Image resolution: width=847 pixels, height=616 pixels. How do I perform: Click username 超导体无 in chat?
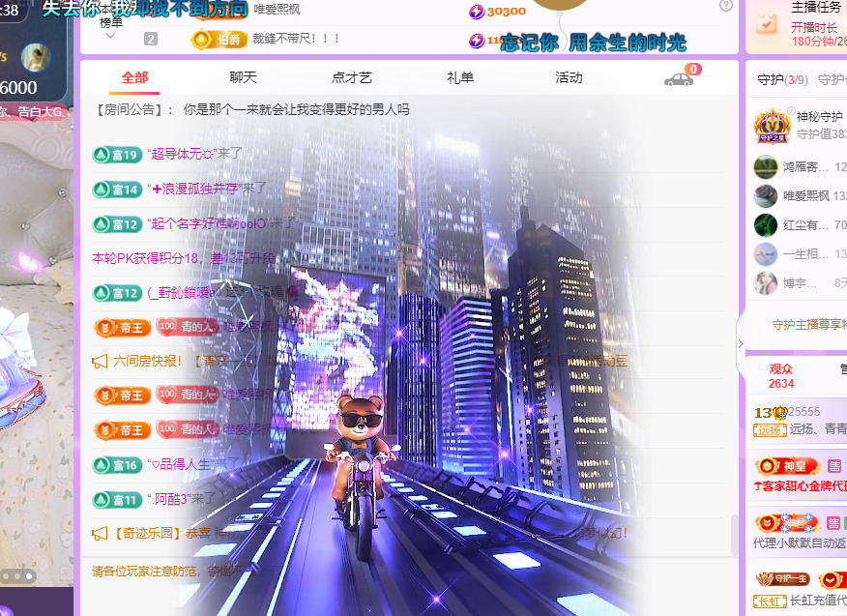[x=183, y=155]
